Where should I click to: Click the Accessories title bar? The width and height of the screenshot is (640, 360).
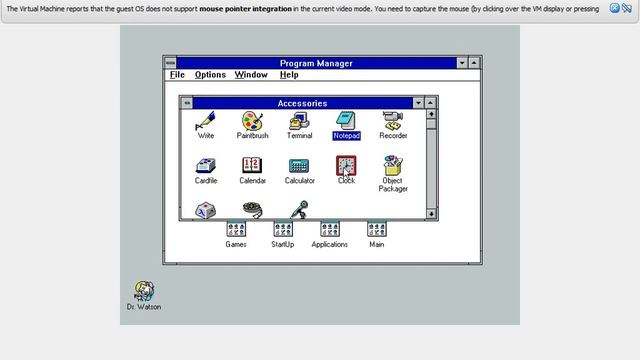[302, 103]
